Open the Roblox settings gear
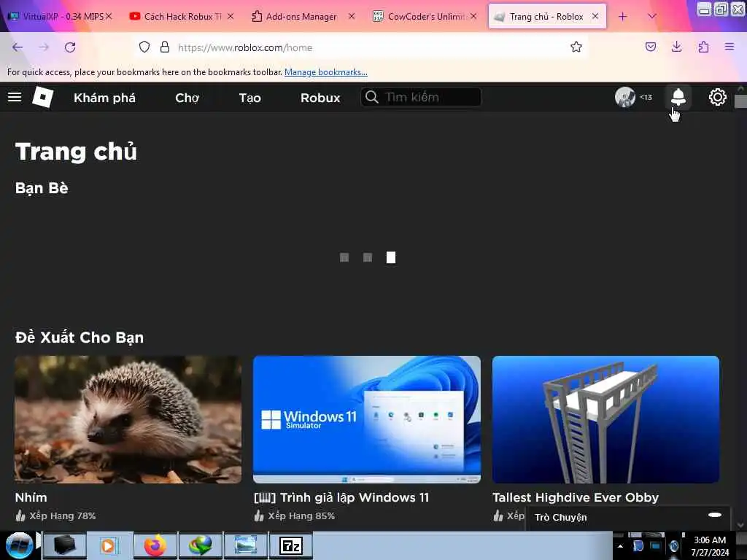 tap(718, 97)
